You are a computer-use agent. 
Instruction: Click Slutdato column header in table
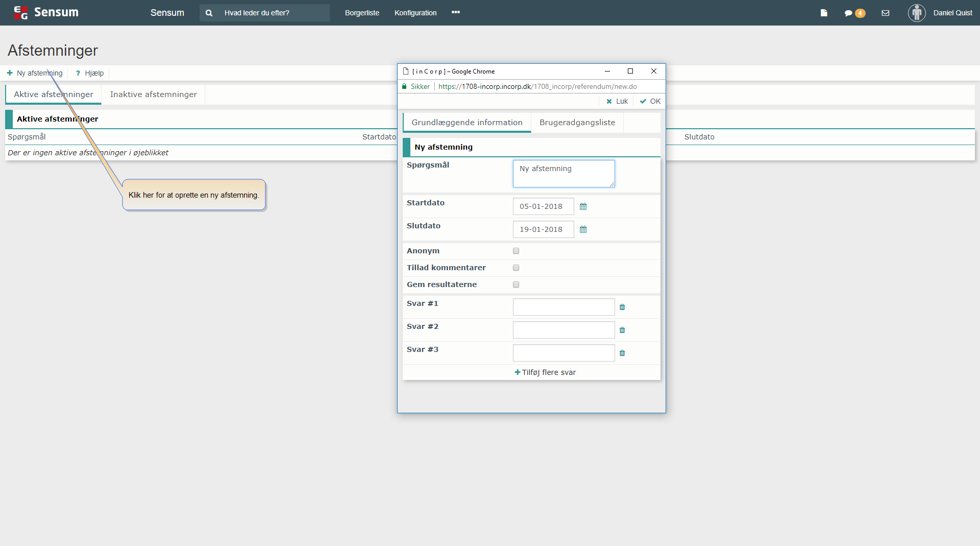pos(699,137)
